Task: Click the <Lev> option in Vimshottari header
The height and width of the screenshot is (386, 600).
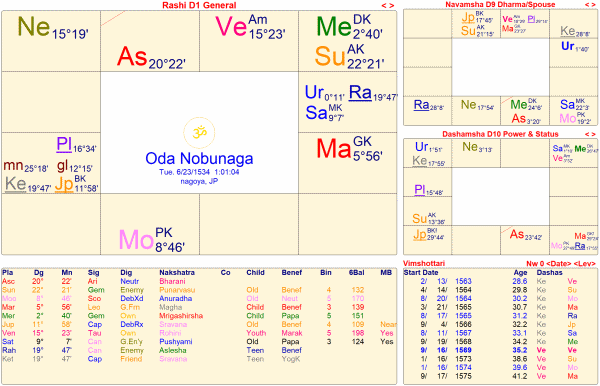Action: click(584, 264)
